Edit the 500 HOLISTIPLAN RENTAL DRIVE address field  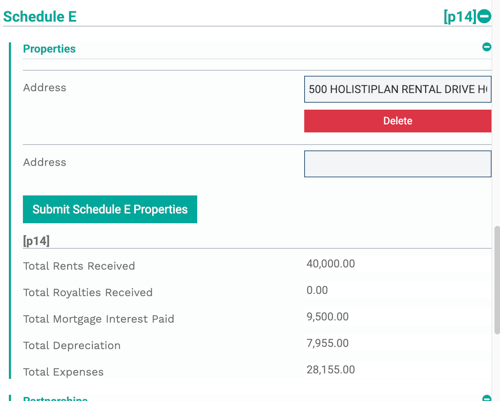pyautogui.click(x=398, y=89)
